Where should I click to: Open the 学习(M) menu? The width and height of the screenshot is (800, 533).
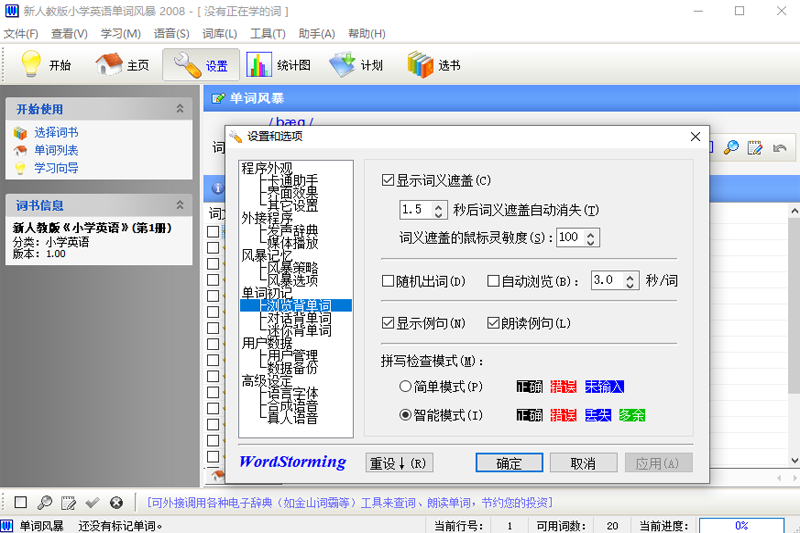120,34
